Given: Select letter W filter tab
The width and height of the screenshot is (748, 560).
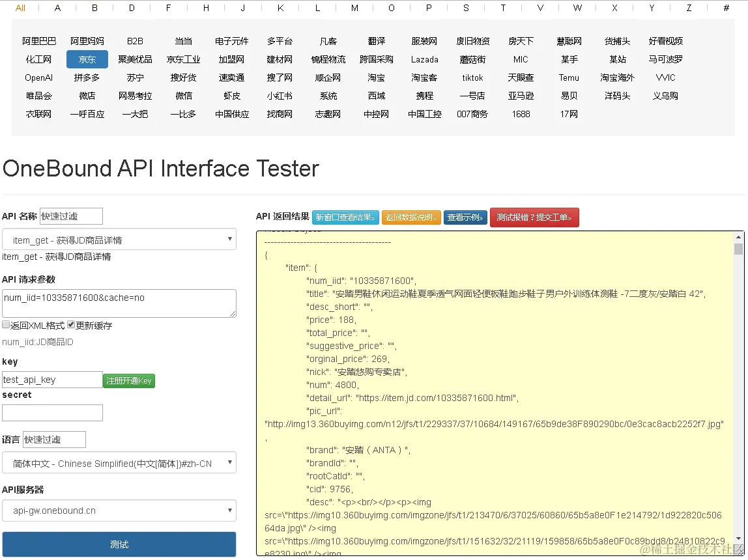Looking at the screenshot, I should coord(577,8).
